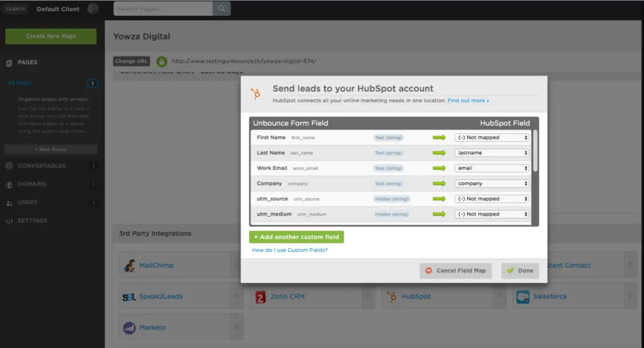Click the Speak2Leads logo icon

click(129, 296)
